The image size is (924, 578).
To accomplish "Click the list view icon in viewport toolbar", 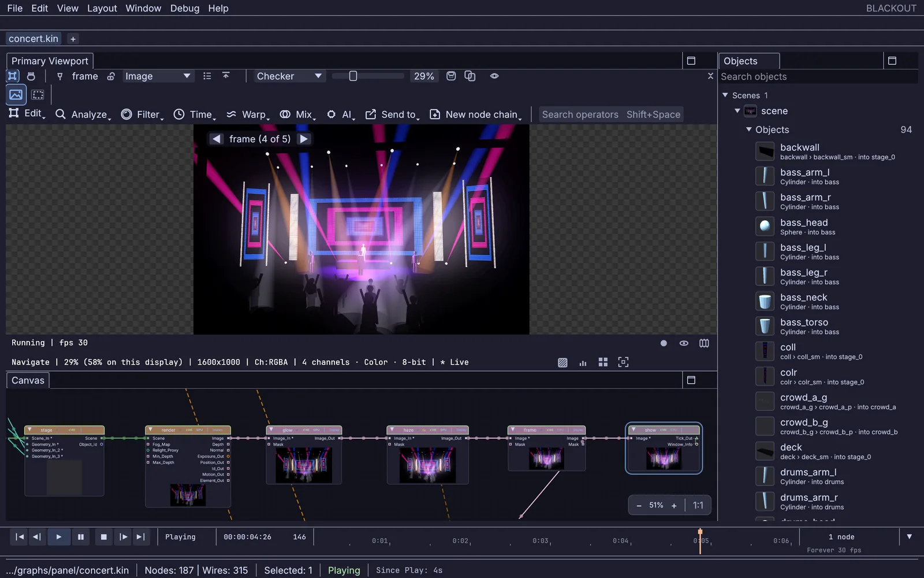I will click(x=207, y=76).
